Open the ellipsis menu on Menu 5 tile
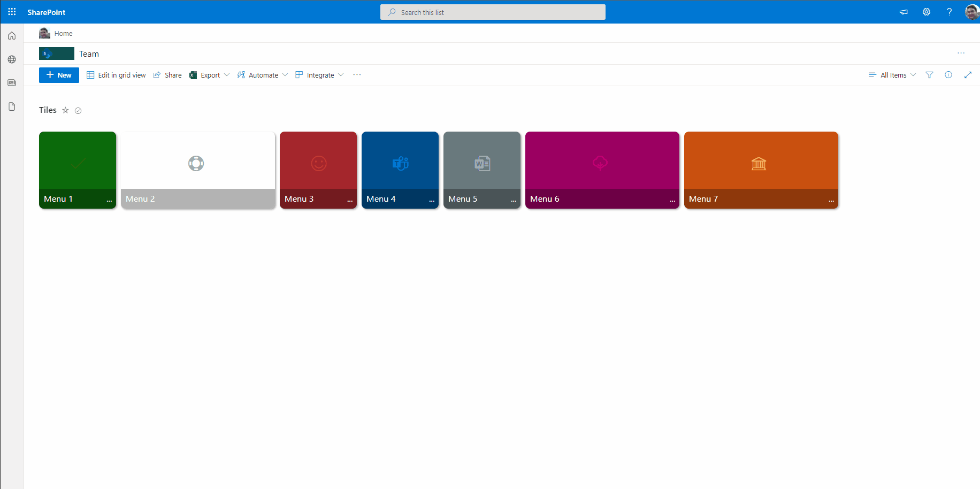Image resolution: width=980 pixels, height=489 pixels. 514,200
